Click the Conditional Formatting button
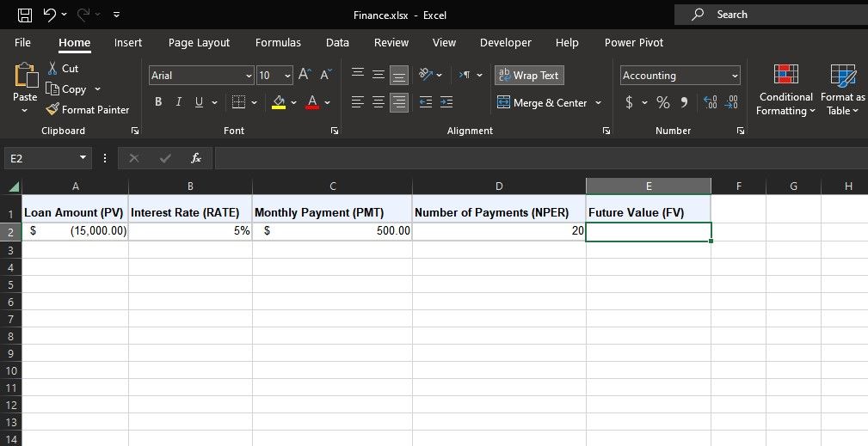The image size is (868, 446). coord(785,90)
